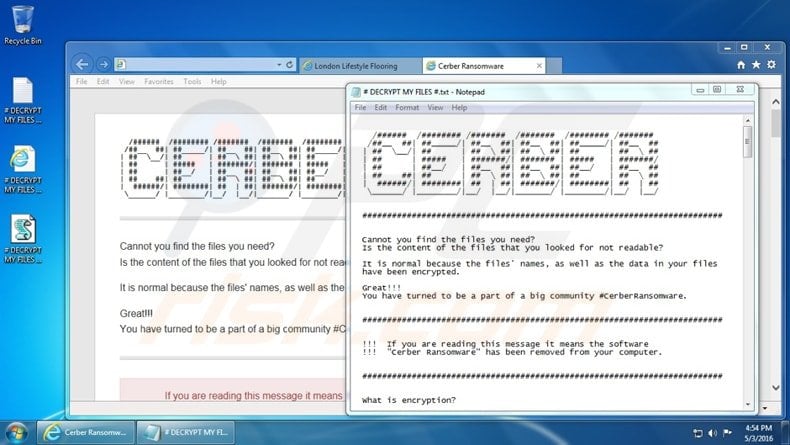The width and height of the screenshot is (790, 445).
Task: Minimize the Notepad window
Action: [x=700, y=90]
